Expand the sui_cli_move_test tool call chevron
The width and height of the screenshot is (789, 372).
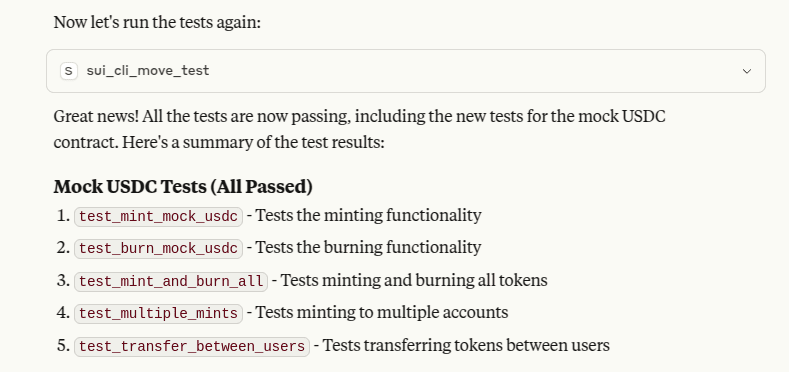click(747, 71)
